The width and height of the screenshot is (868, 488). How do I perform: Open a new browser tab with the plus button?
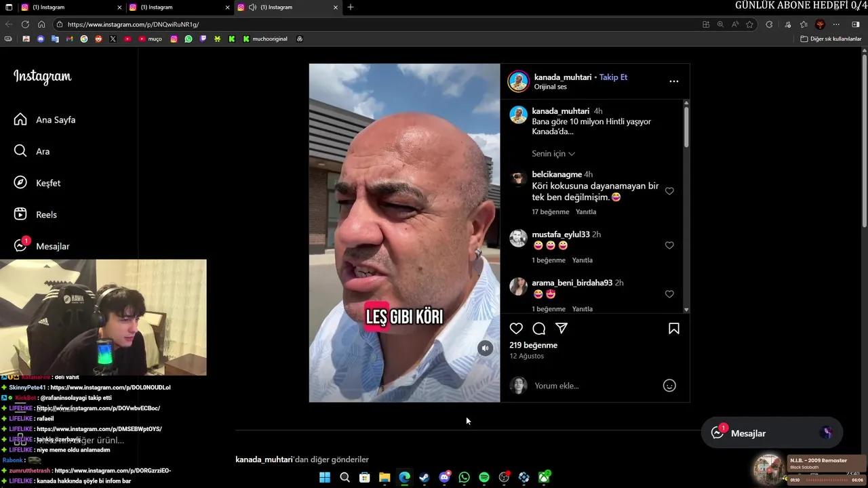[351, 7]
